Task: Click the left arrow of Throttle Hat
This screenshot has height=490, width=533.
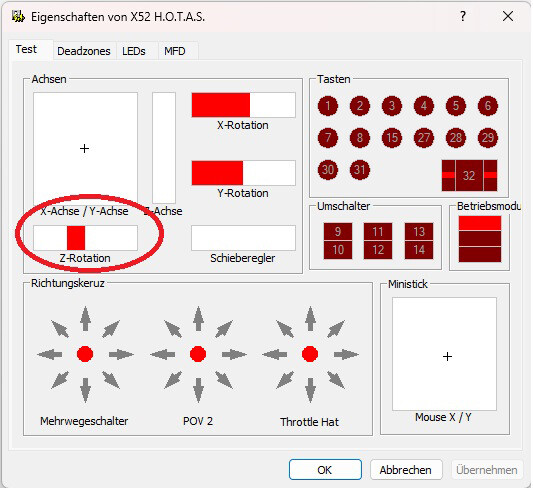Action: pos(274,354)
